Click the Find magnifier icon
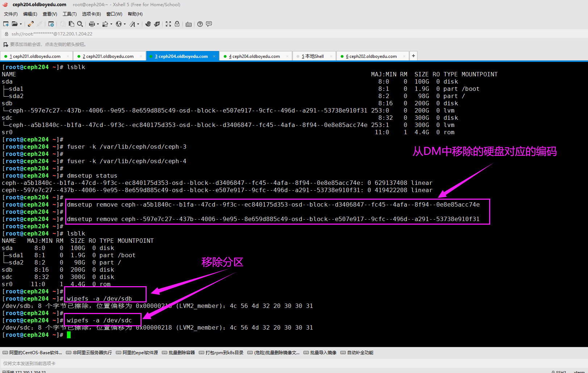Viewport: 588px width, 373px height. click(80, 24)
